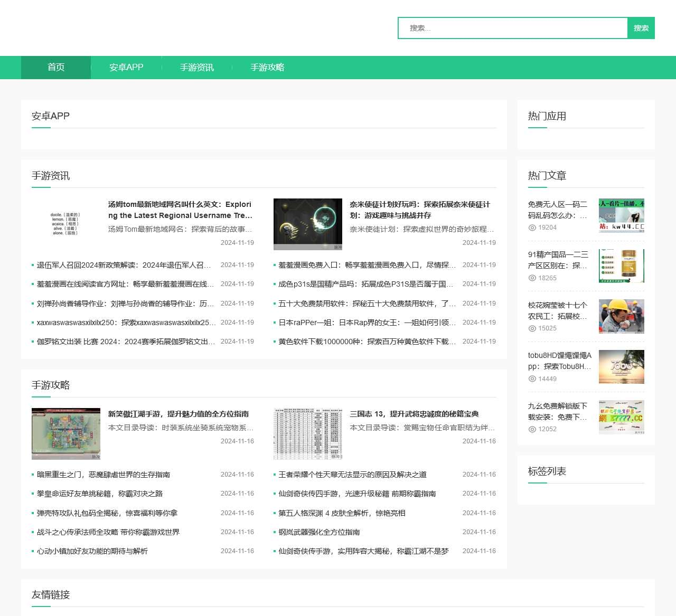Switch to the 手游攻略 navigation tab
Image resolution: width=676 pixels, height=616 pixels.
click(267, 67)
